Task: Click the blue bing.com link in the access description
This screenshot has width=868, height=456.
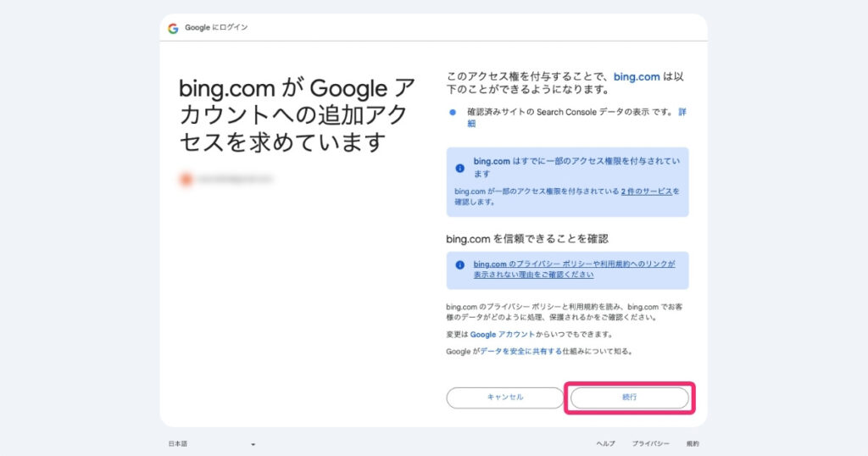Action: (x=637, y=77)
